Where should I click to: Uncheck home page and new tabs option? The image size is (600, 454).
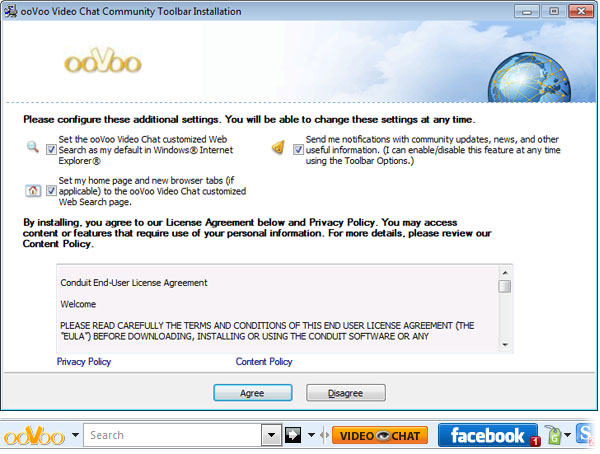pyautogui.click(x=51, y=191)
